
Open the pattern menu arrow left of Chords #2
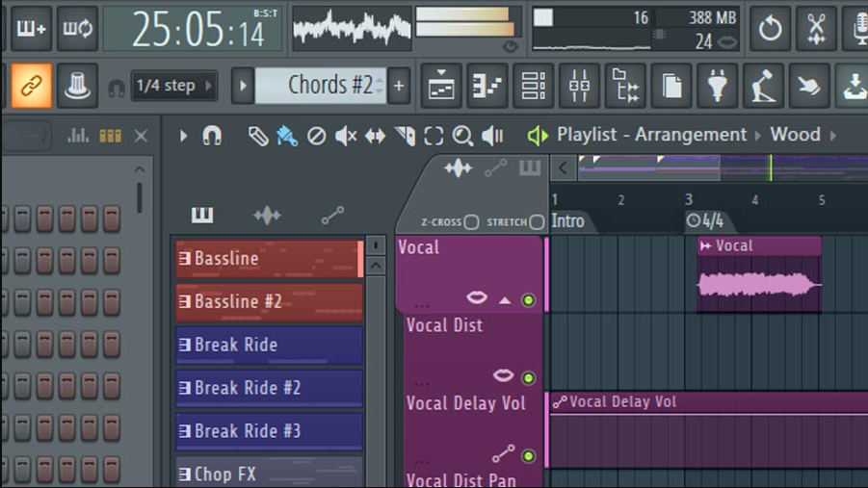point(243,86)
